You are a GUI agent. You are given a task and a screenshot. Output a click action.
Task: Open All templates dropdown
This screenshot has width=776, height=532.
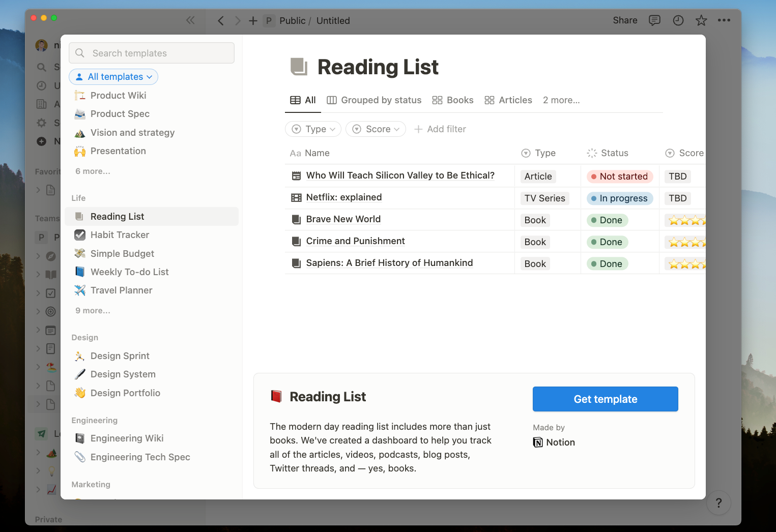tap(113, 77)
